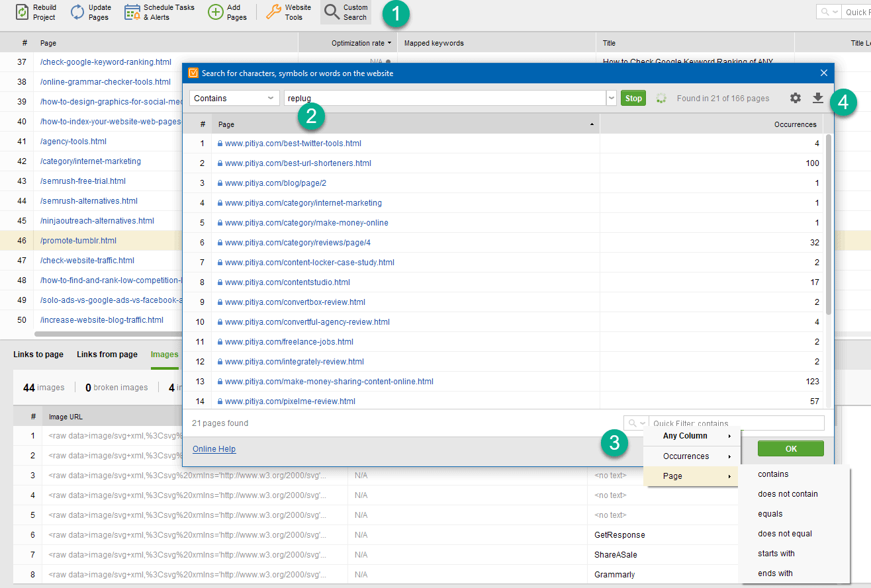This screenshot has width=871, height=588.
Task: Click the export download icon in dialog
Action: pyautogui.click(x=818, y=98)
